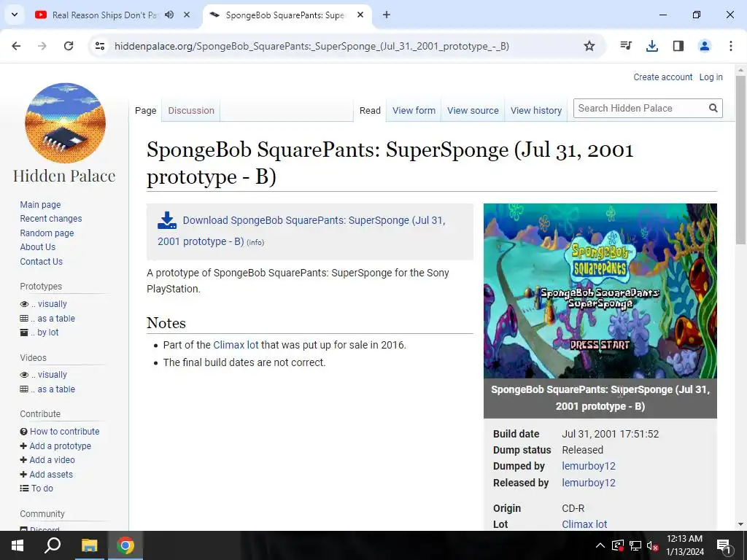Open the View form tab
The width and height of the screenshot is (747, 560).
(x=414, y=111)
